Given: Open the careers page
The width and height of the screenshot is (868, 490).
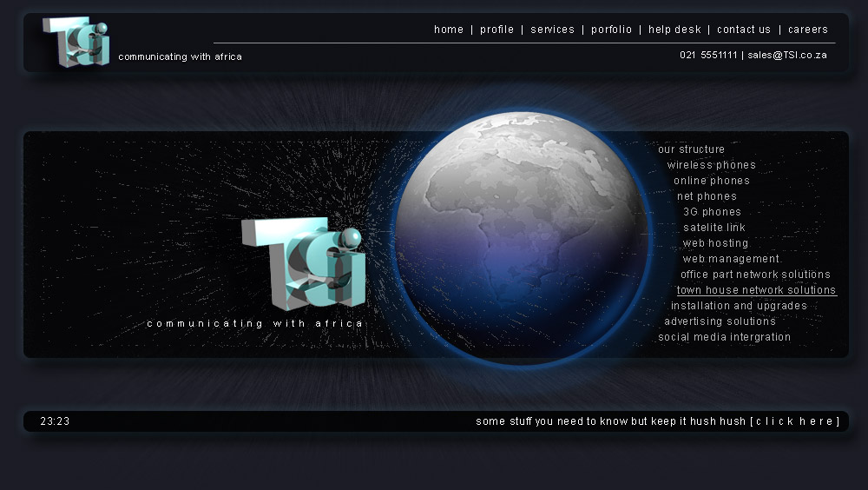Looking at the screenshot, I should point(808,30).
